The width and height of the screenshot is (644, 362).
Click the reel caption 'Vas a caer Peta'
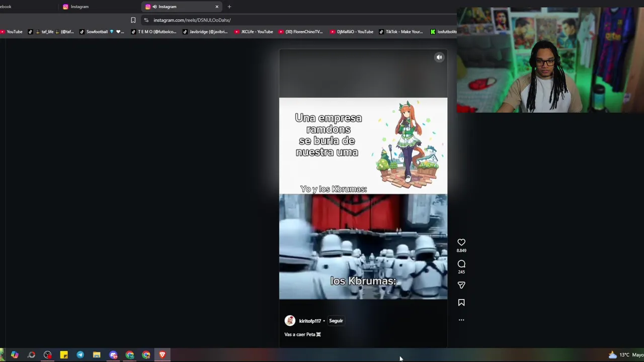tap(302, 334)
